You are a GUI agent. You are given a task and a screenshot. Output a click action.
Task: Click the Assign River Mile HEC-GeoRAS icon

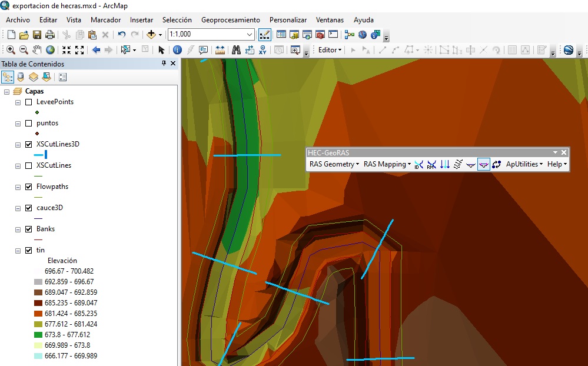(x=431, y=164)
